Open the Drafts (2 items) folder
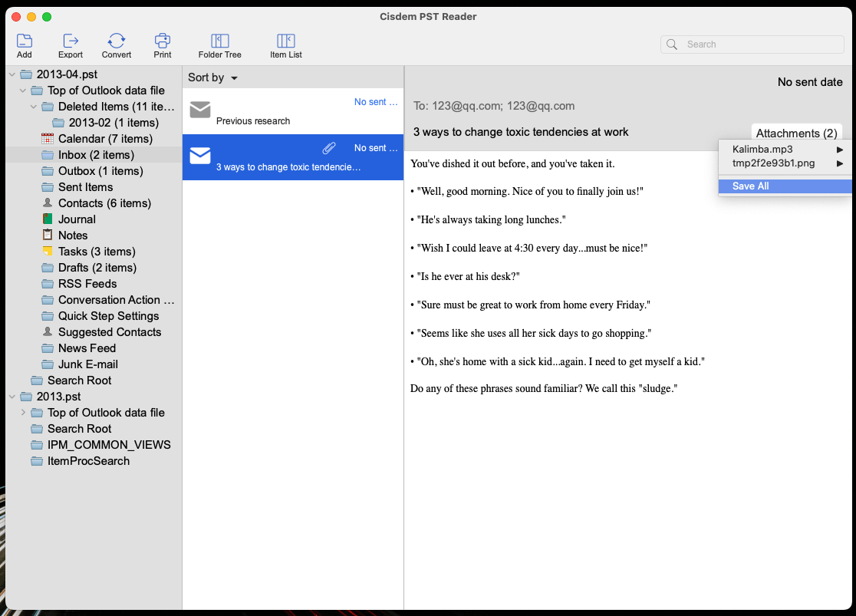The width and height of the screenshot is (856, 616). point(97,268)
